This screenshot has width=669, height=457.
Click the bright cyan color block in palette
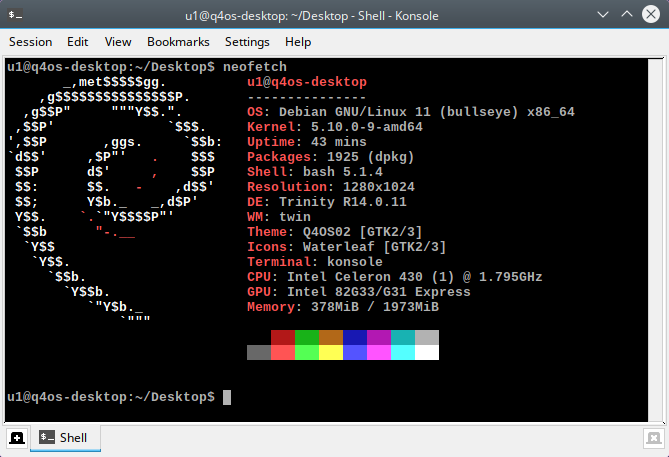[403, 352]
